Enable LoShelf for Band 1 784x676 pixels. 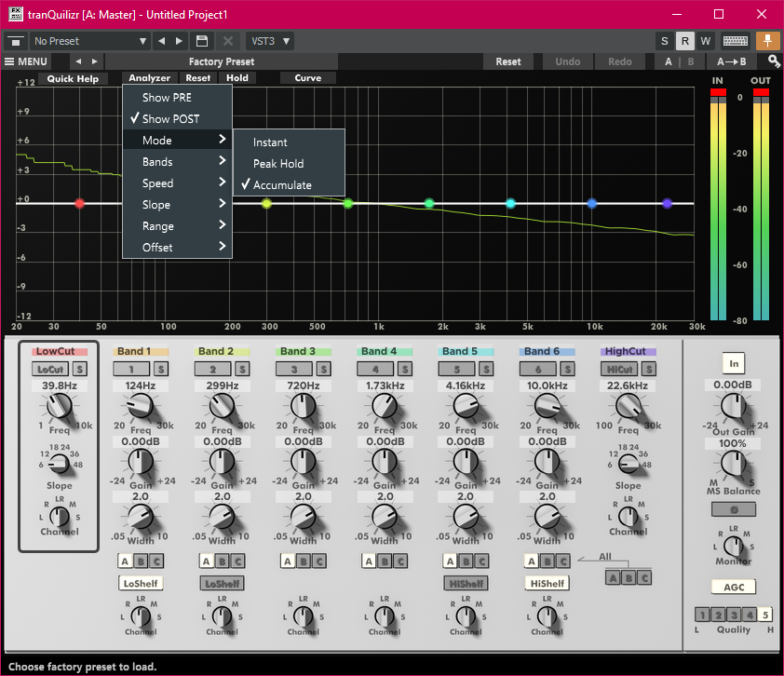(x=141, y=584)
